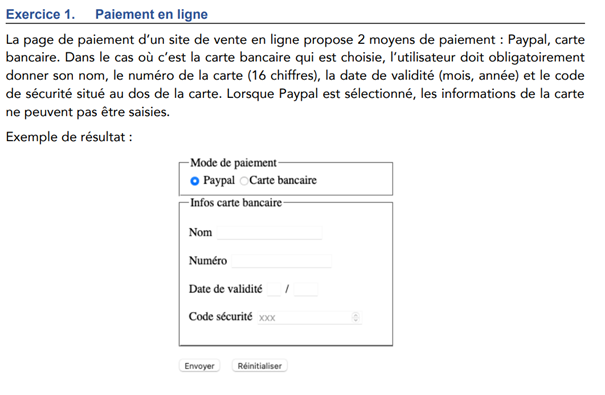Screen dimensions: 605x395
Task: Click the month box of Date de validité
Action: (274, 289)
